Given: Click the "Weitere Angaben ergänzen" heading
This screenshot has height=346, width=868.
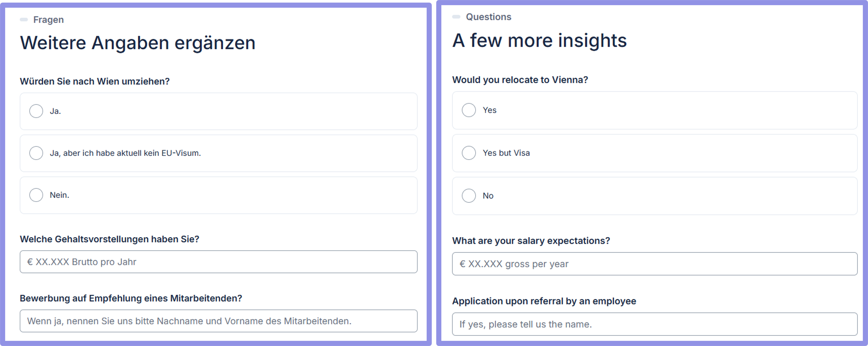Looking at the screenshot, I should pyautogui.click(x=138, y=43).
